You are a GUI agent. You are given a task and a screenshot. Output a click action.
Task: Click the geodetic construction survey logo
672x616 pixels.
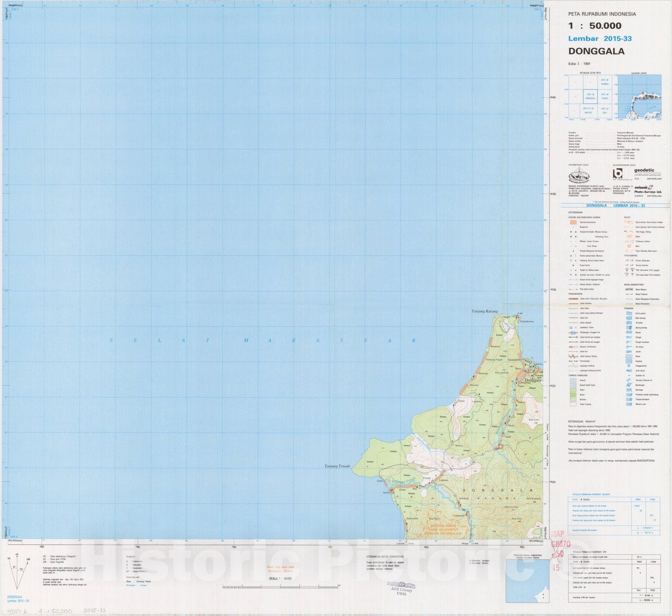coord(647,173)
